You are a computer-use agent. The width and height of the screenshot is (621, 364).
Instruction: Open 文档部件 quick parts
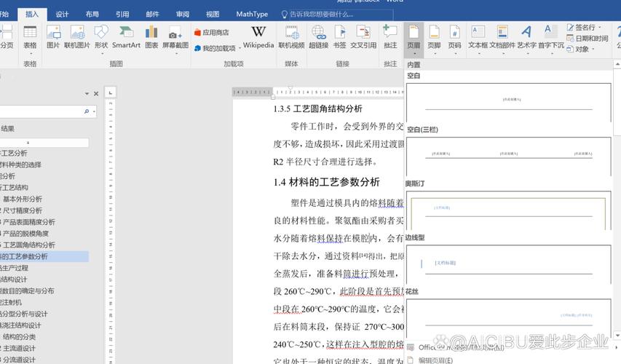point(502,38)
